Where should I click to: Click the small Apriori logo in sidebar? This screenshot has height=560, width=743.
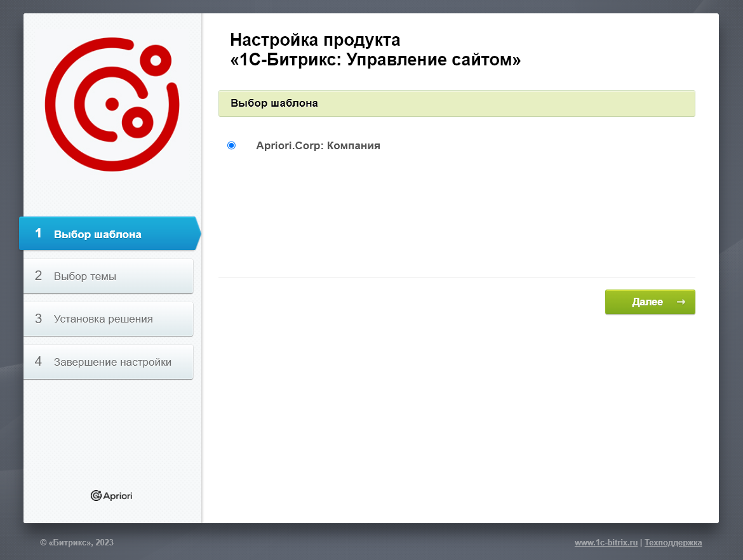111,496
